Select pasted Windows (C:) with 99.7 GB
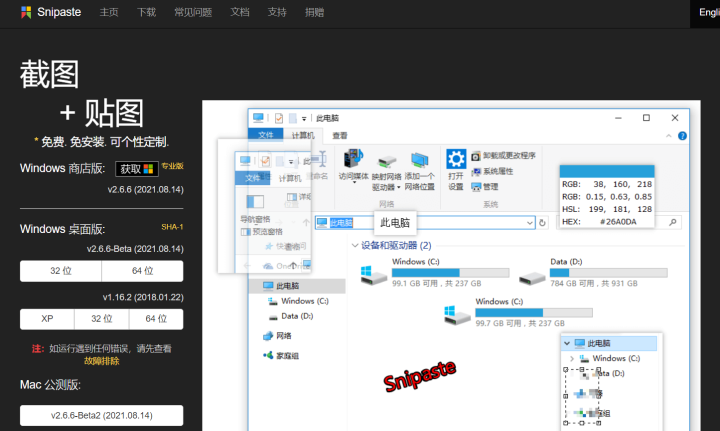Viewport: 720px width, 431px height. [518, 312]
